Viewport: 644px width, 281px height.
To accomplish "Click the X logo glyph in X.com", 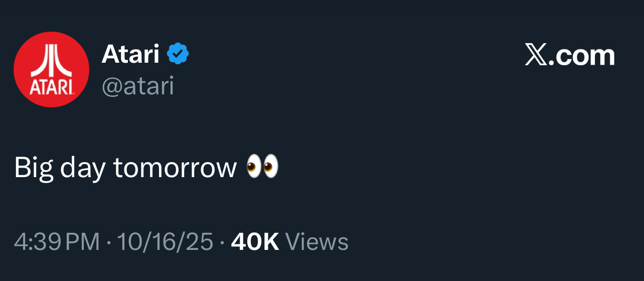I will [x=535, y=55].
